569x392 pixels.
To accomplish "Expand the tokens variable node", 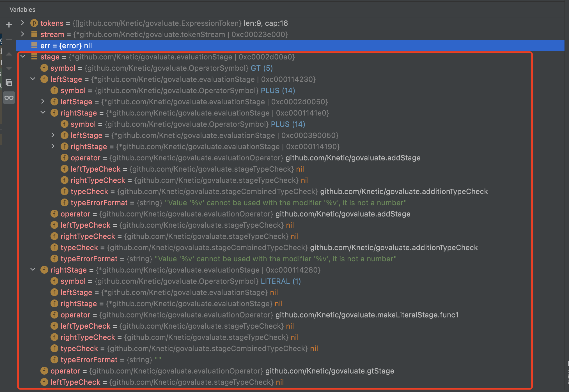I will 23,23.
